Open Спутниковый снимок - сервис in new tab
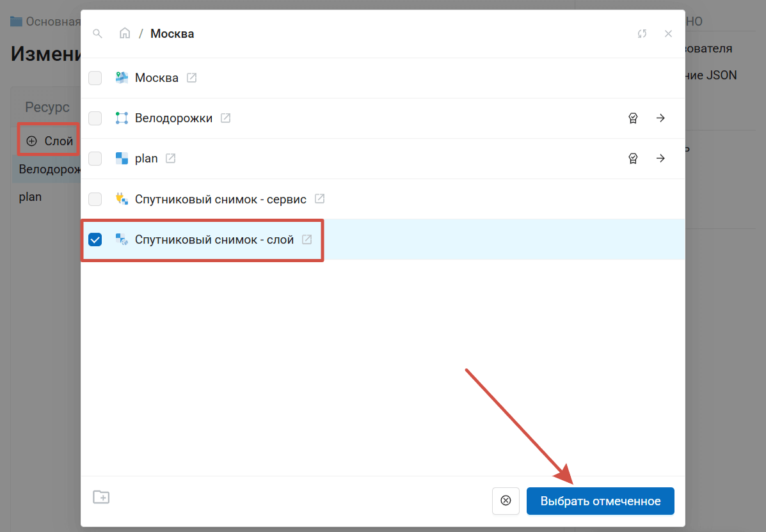The image size is (766, 532). (319, 199)
